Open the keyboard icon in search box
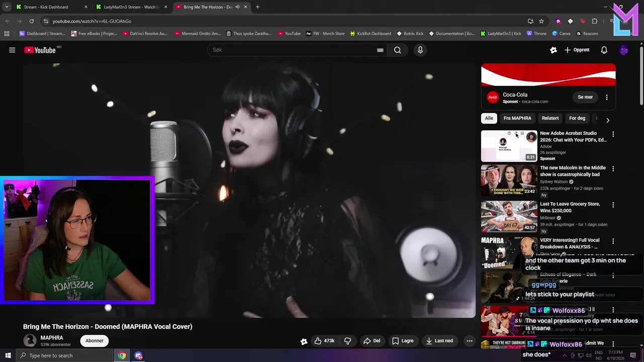Screen dimensions: 644x362 point(380,50)
